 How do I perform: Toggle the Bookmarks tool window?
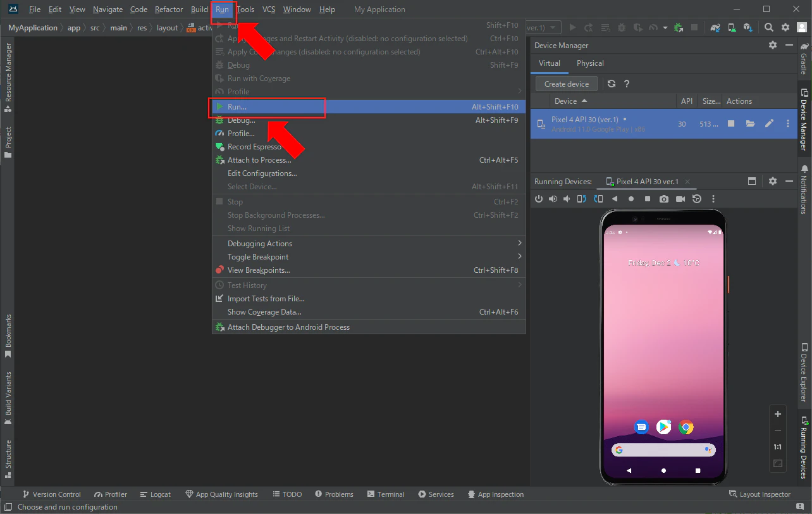8,335
